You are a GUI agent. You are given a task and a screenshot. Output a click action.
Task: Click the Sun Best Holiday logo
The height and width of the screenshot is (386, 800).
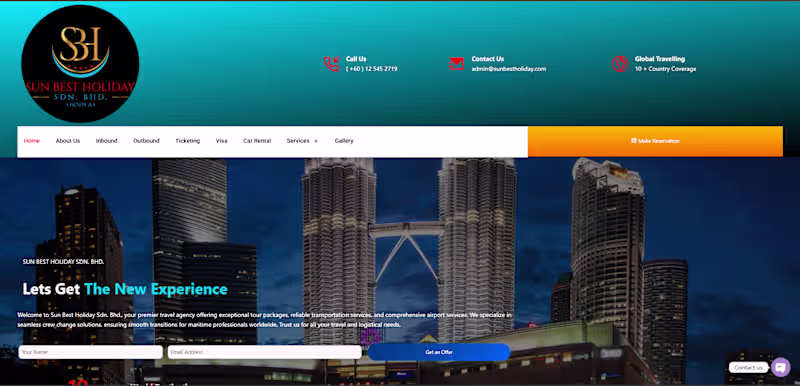[x=80, y=64]
